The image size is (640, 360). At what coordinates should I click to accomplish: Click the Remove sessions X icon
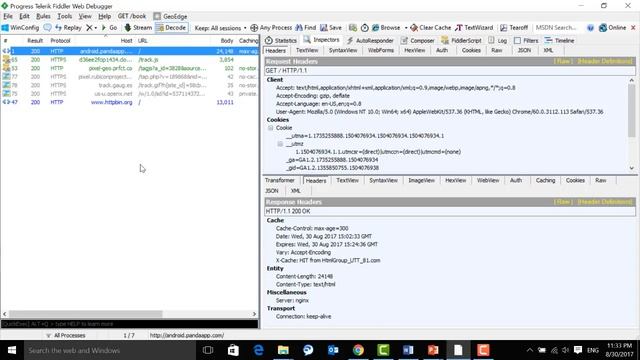(89, 28)
